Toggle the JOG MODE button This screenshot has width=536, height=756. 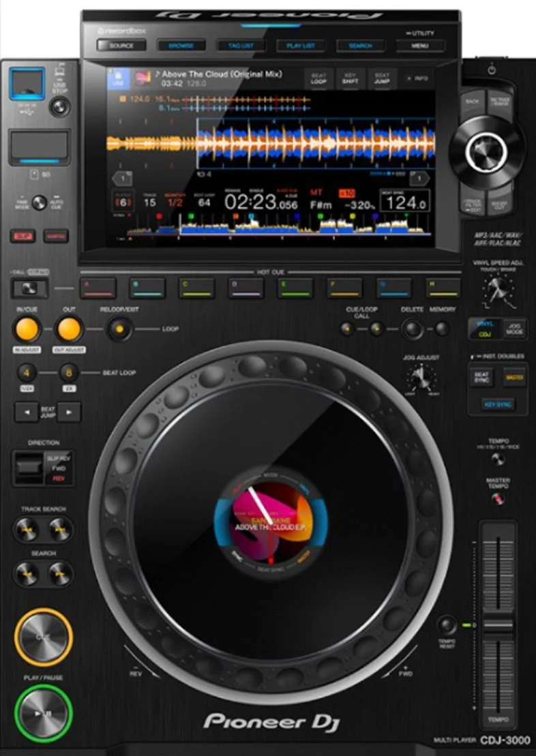pos(515,329)
